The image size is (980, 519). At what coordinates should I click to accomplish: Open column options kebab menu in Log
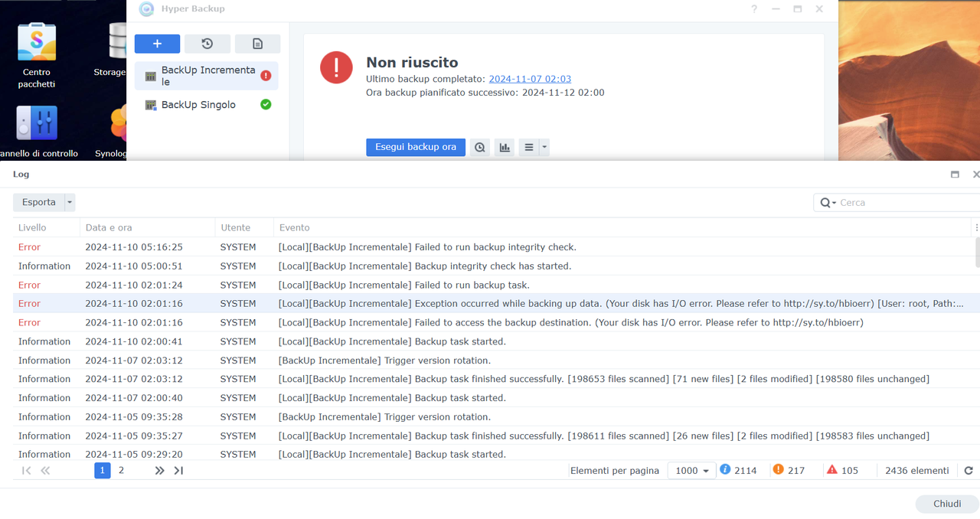(976, 227)
